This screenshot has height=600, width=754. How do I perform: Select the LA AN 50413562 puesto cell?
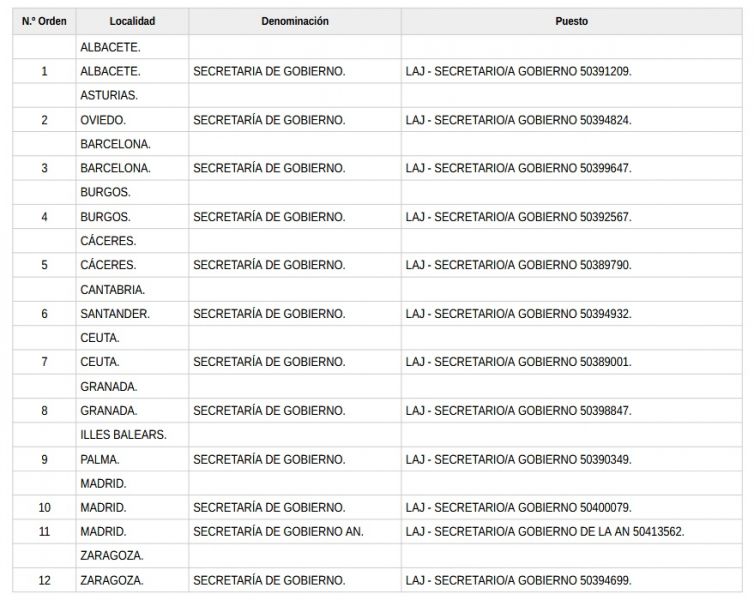(x=545, y=532)
